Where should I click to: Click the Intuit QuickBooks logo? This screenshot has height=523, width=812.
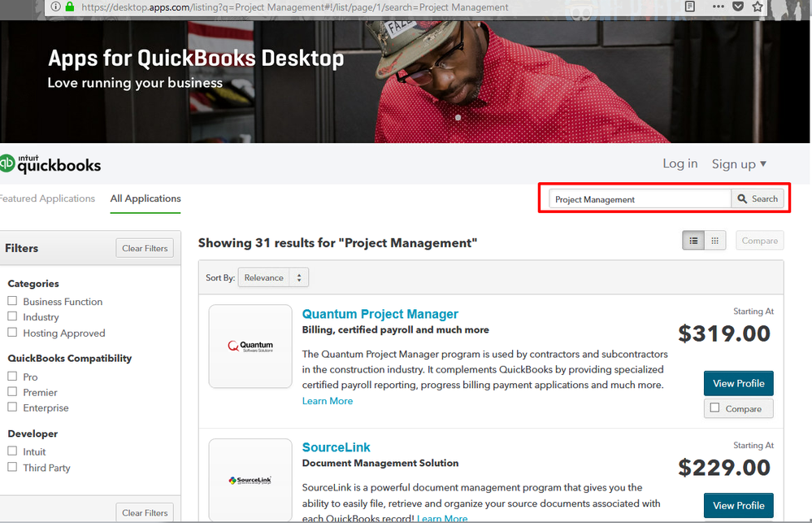tap(50, 163)
